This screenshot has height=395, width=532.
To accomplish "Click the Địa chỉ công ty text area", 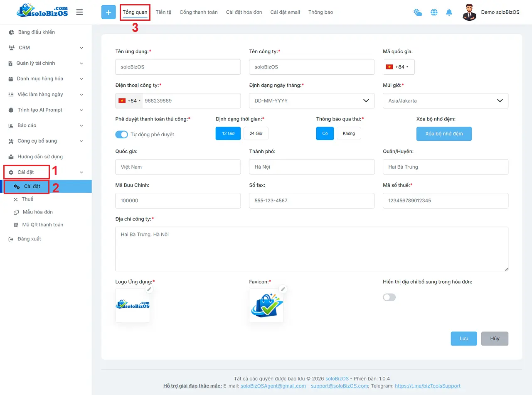I will coord(312,249).
